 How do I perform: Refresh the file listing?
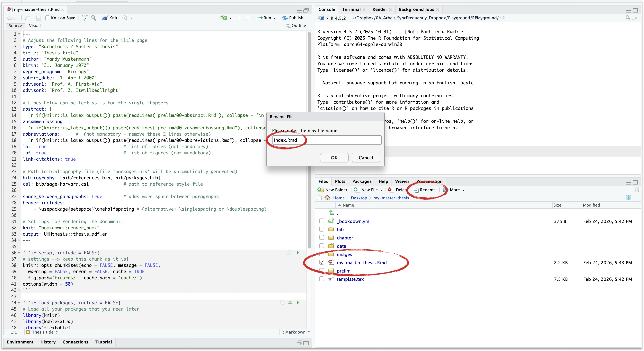click(x=636, y=190)
